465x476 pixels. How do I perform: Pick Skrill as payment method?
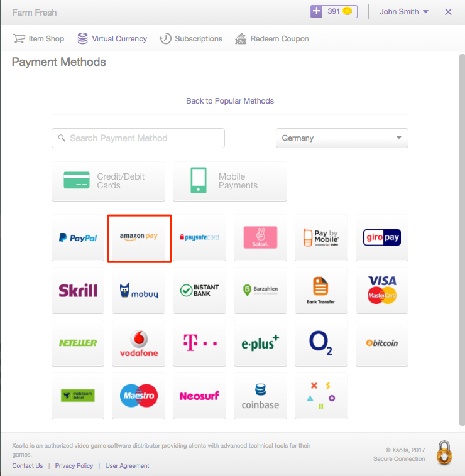click(x=78, y=290)
